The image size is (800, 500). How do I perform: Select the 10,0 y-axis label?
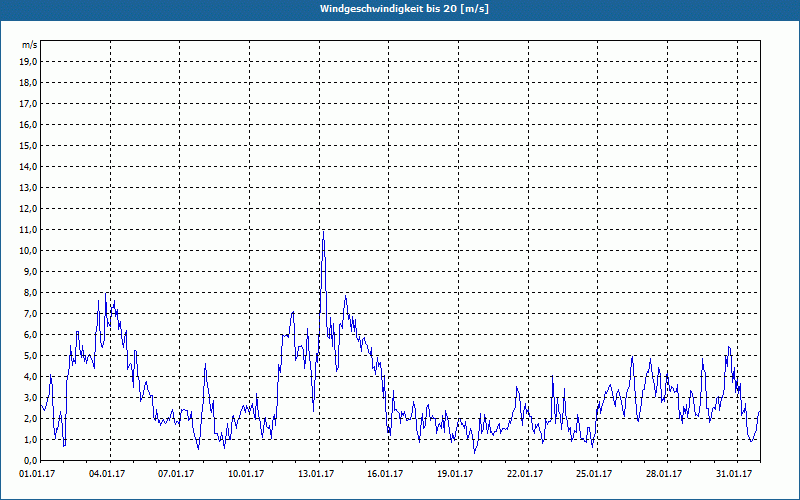click(28, 251)
